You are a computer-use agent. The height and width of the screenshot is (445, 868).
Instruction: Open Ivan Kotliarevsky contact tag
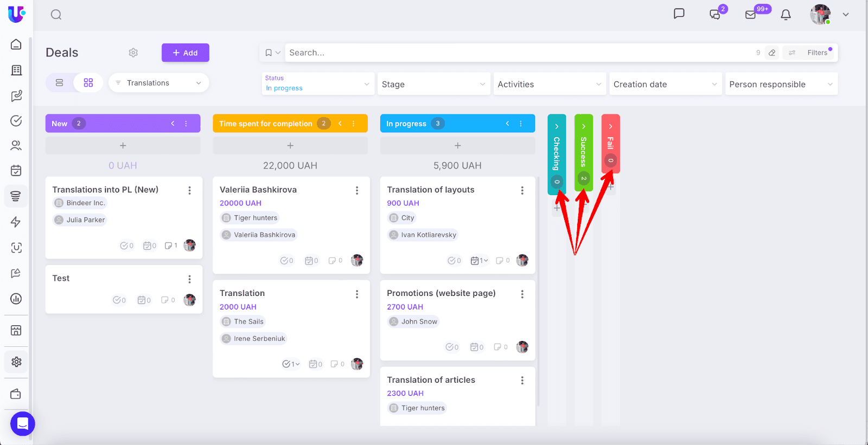point(423,235)
